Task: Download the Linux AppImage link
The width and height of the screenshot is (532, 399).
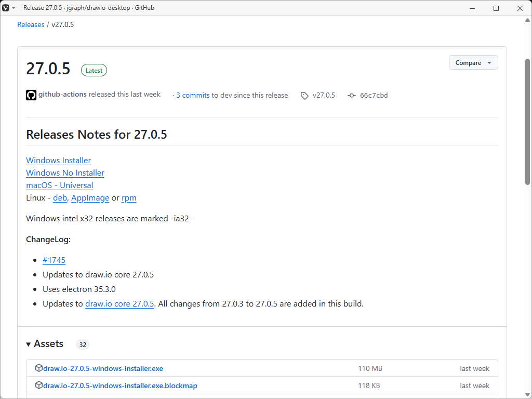Action: pos(90,198)
